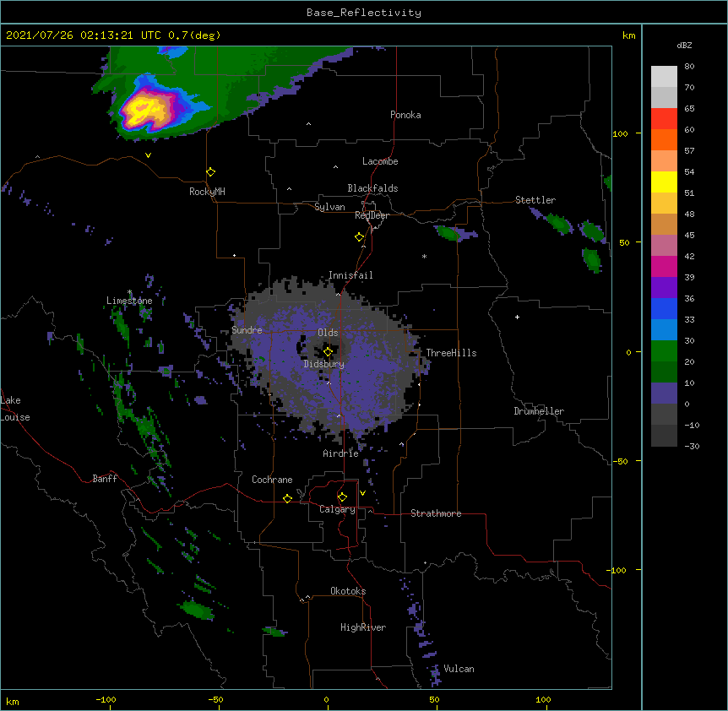Click the -100 tick on bottom axis
728x711 pixels.
(106, 699)
